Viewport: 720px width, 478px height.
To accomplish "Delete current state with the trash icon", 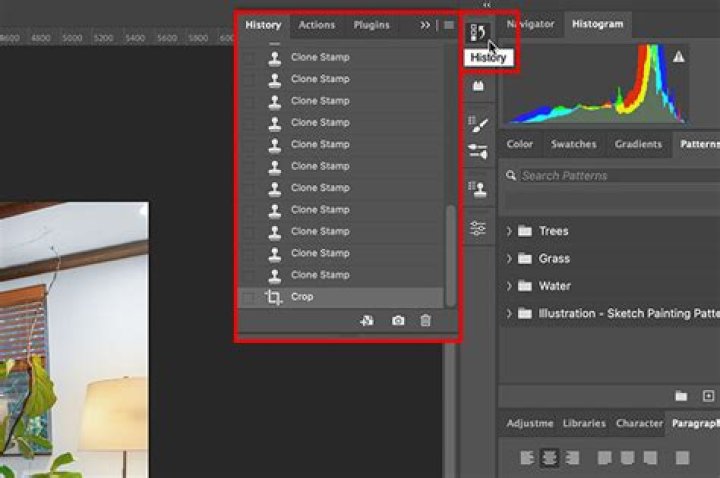I will pyautogui.click(x=426, y=321).
